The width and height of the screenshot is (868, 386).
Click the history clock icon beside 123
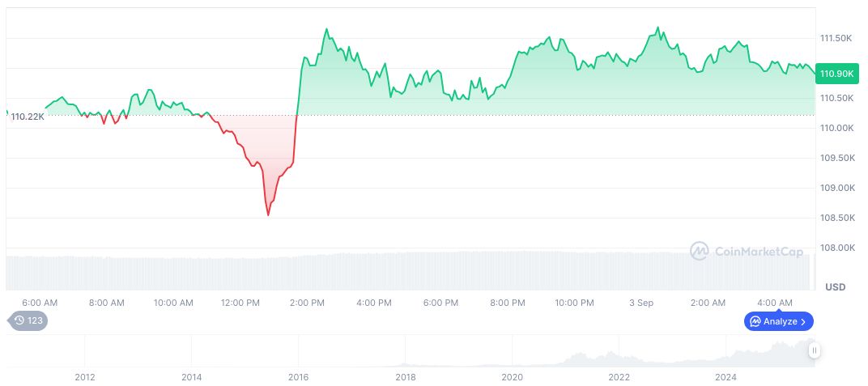[19, 321]
